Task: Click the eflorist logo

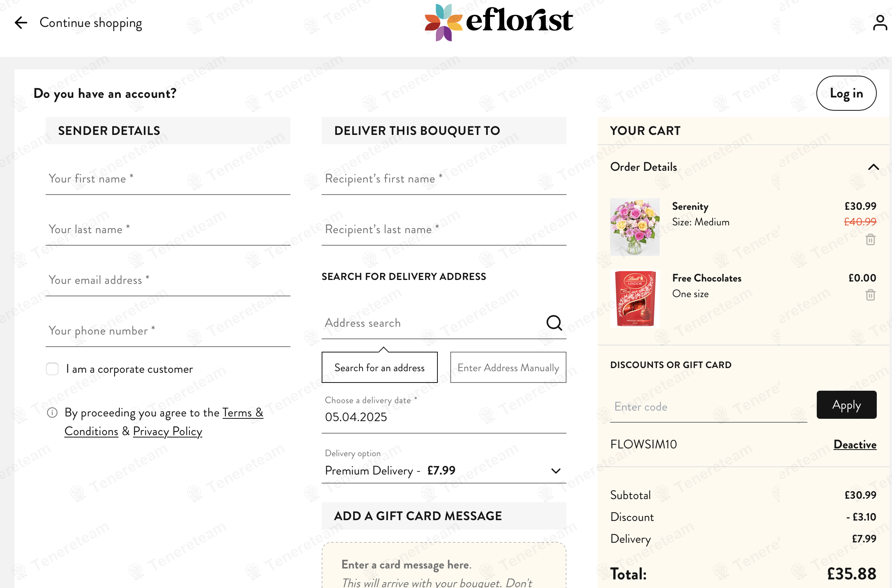Action: tap(499, 22)
